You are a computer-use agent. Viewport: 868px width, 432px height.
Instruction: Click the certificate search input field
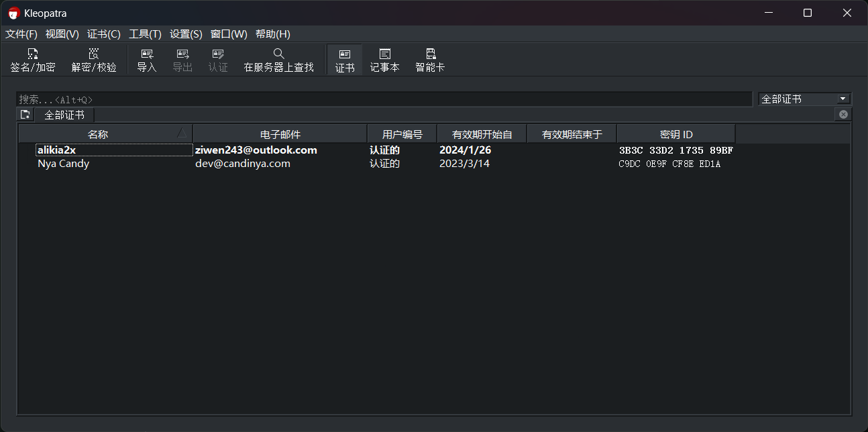tap(384, 99)
